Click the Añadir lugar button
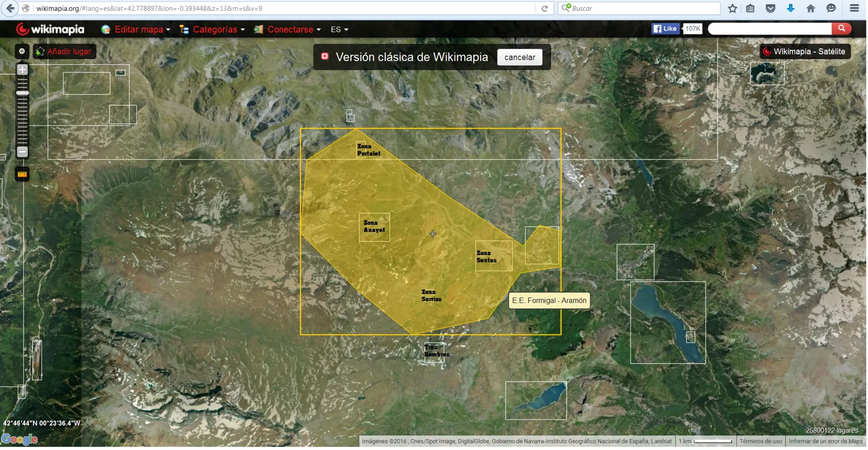868x450 pixels. pyautogui.click(x=65, y=52)
